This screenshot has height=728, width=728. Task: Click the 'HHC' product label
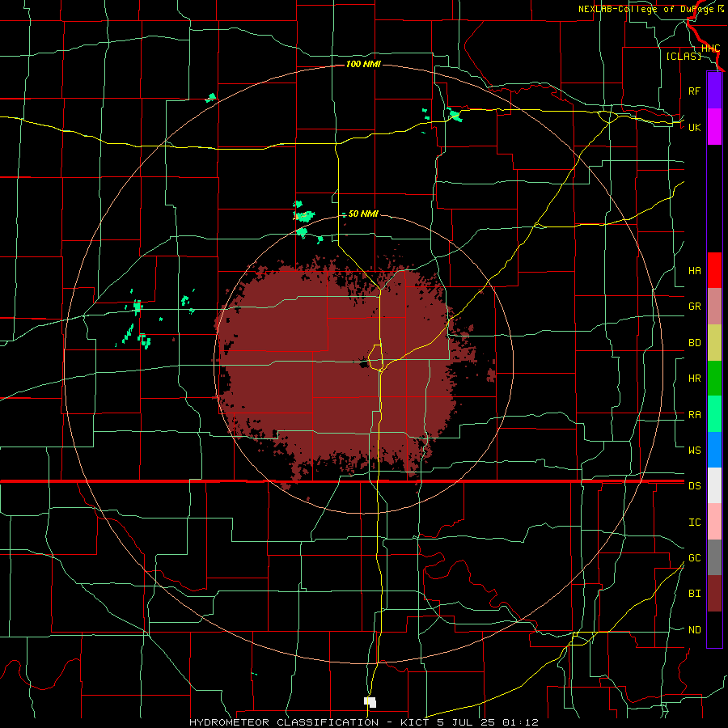point(710,49)
